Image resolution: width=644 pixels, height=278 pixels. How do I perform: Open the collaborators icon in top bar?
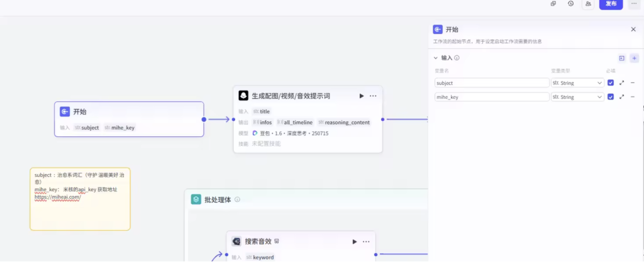588,4
